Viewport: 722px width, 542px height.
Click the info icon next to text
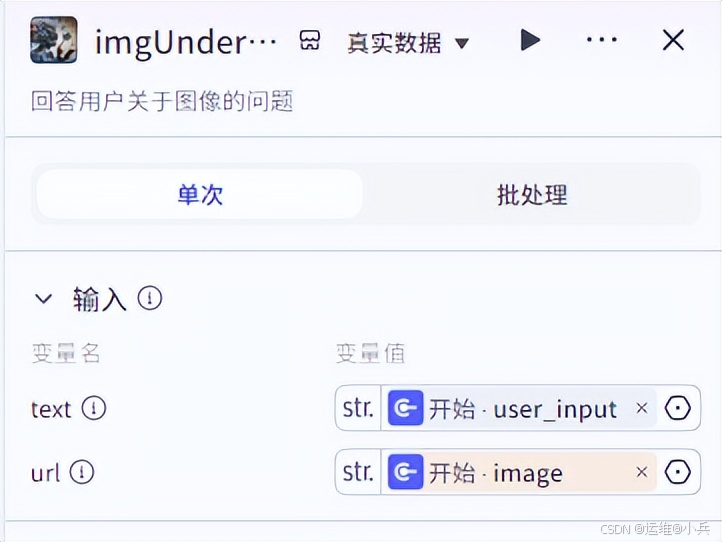[x=94, y=408]
